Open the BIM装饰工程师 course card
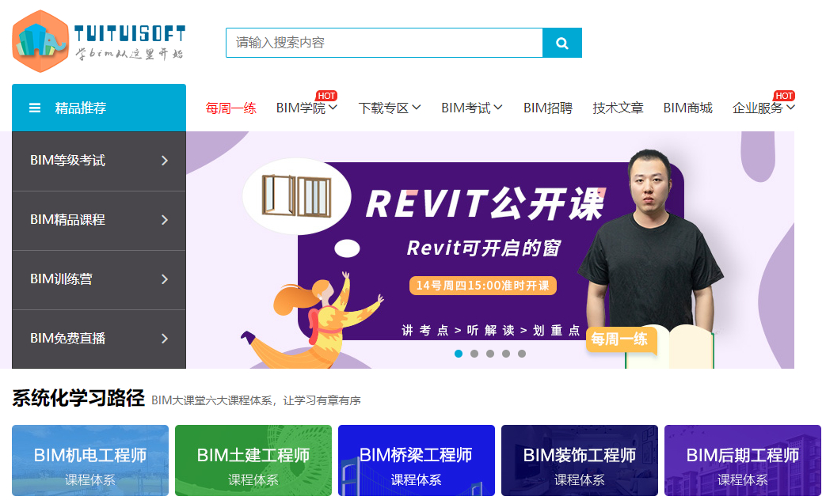The height and width of the screenshot is (504, 826). coord(580,460)
